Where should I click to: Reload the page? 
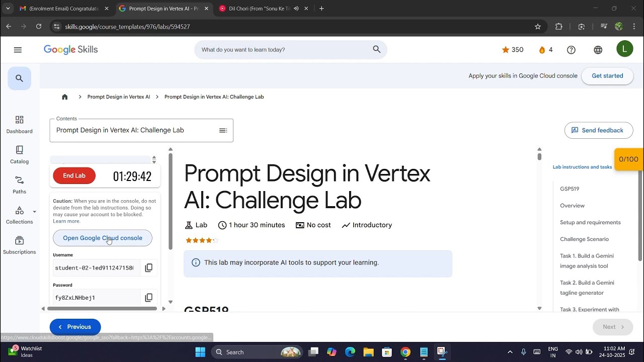point(39,27)
